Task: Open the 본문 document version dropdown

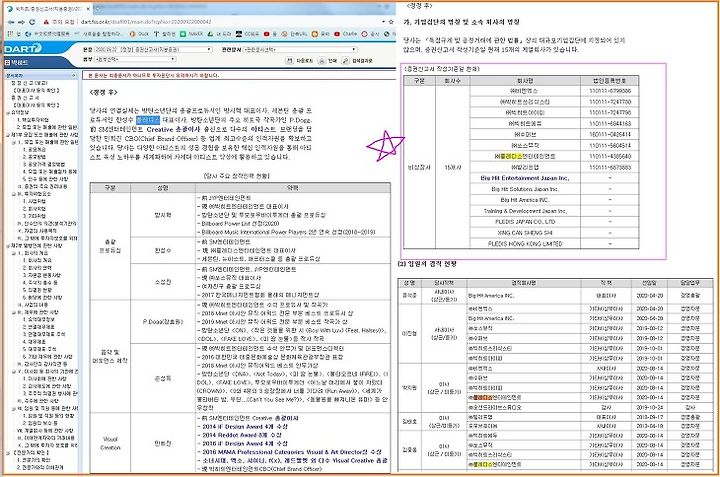Action: point(153,49)
